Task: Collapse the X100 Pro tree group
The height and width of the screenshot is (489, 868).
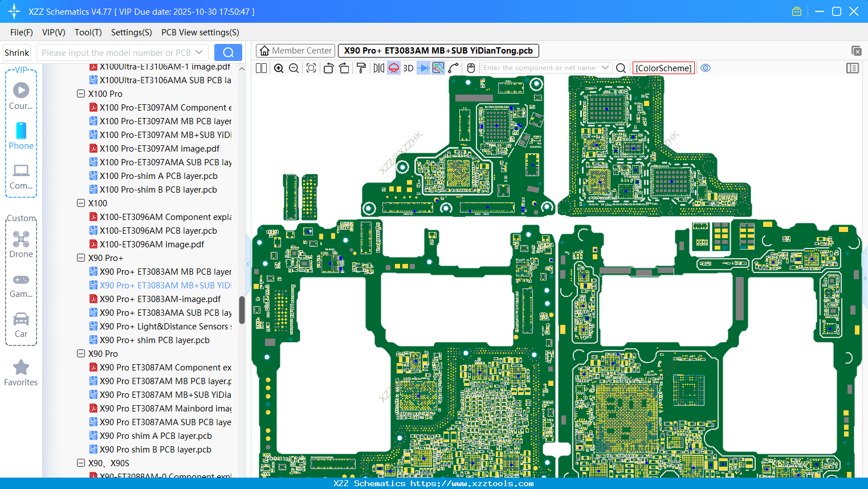Action: point(81,93)
